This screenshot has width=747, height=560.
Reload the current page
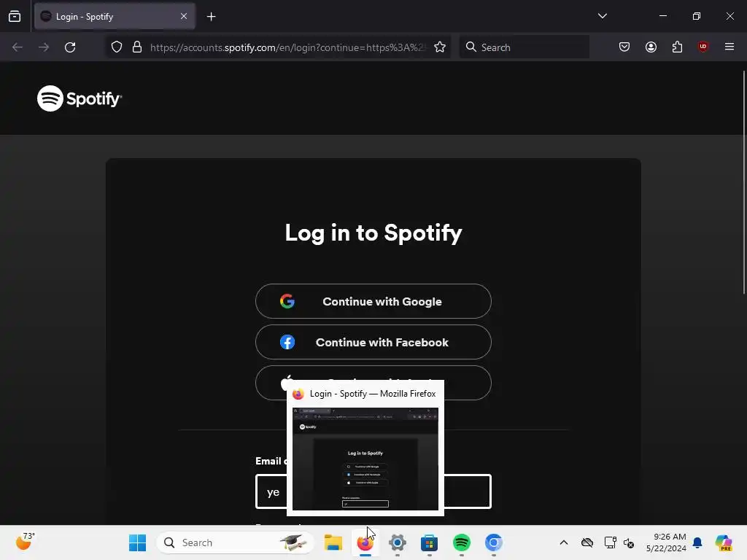click(x=70, y=47)
